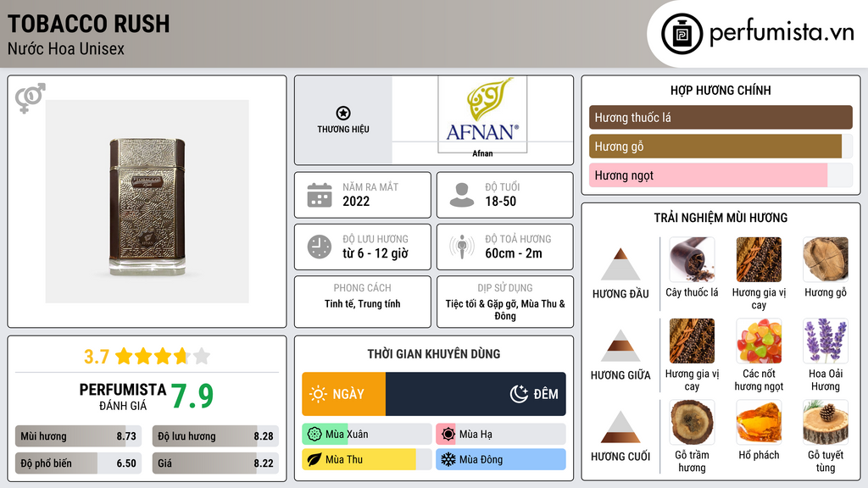Click the calendar icon beside release year
The width and height of the screenshot is (868, 488).
319,195
